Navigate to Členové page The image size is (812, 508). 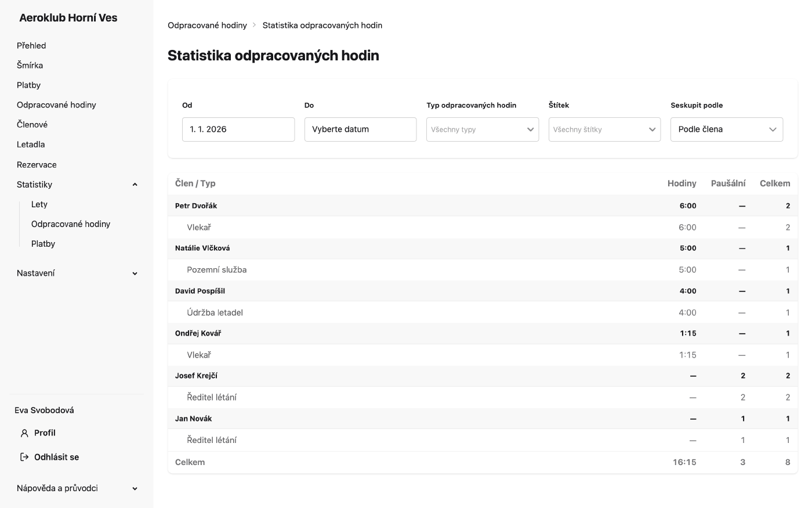tap(32, 124)
